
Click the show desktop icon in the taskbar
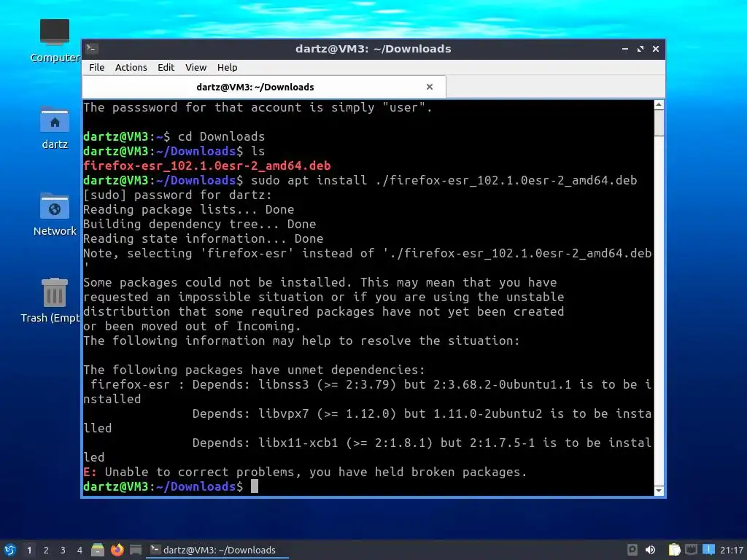[x=136, y=550]
